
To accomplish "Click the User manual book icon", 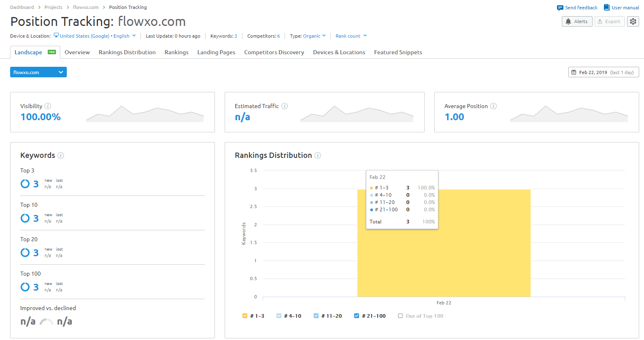I will click(607, 7).
